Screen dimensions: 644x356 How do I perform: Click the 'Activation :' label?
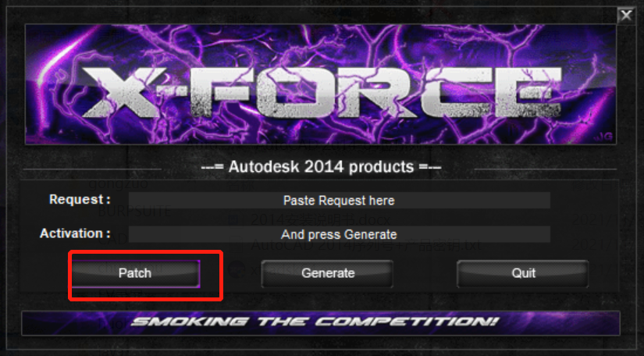(75, 233)
